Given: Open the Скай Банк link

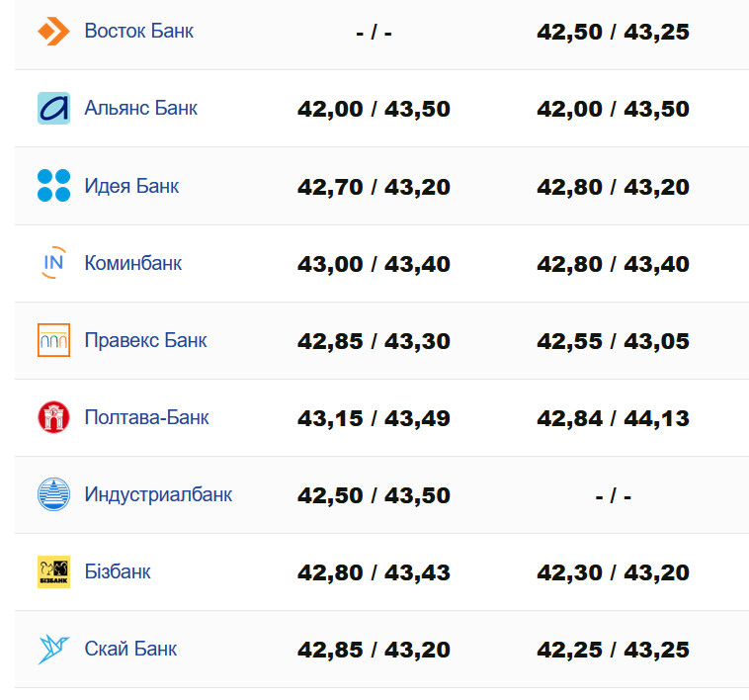Looking at the screenshot, I should (130, 649).
